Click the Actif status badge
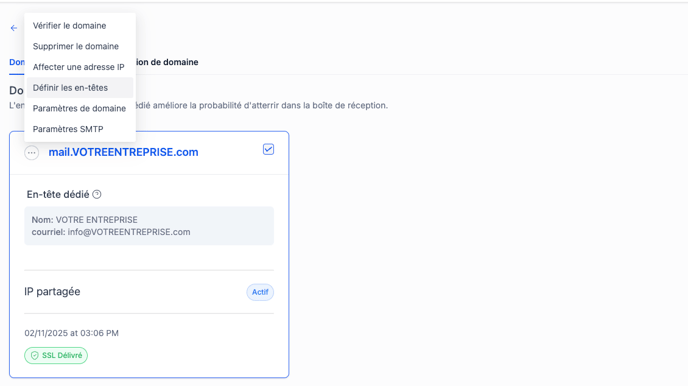Screen dimensions: 688x386 pyautogui.click(x=260, y=292)
